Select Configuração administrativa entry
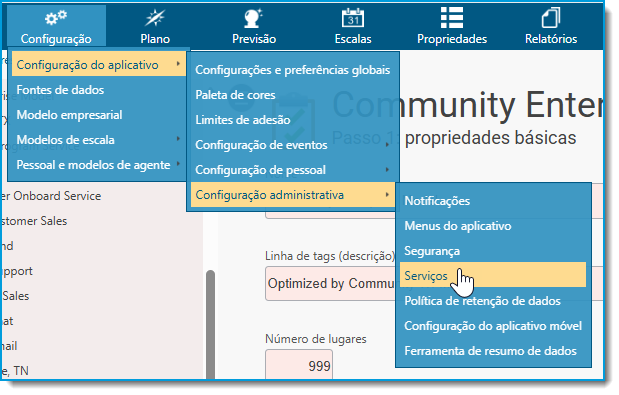The height and width of the screenshot is (395, 619). coord(293,195)
